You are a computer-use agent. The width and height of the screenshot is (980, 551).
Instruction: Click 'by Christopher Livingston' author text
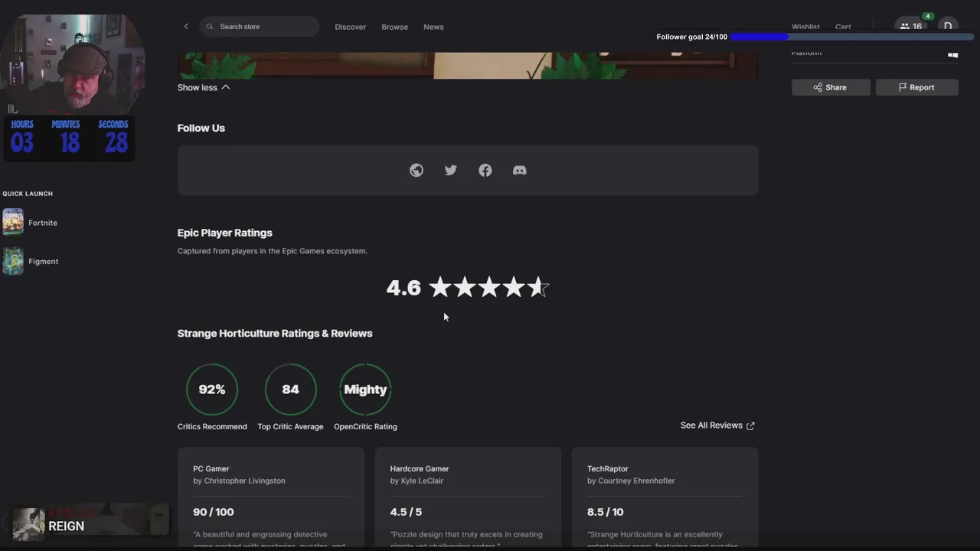tap(239, 481)
